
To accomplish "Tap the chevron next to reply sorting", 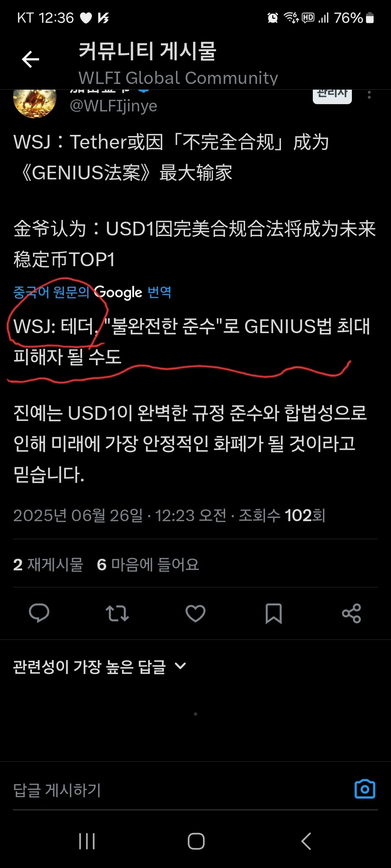I will [x=180, y=666].
